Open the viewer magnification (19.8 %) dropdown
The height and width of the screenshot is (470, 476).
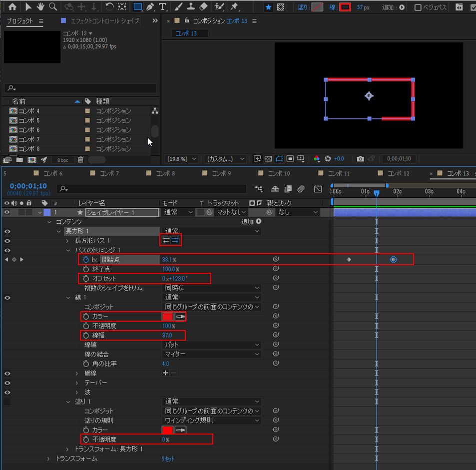coord(181,159)
